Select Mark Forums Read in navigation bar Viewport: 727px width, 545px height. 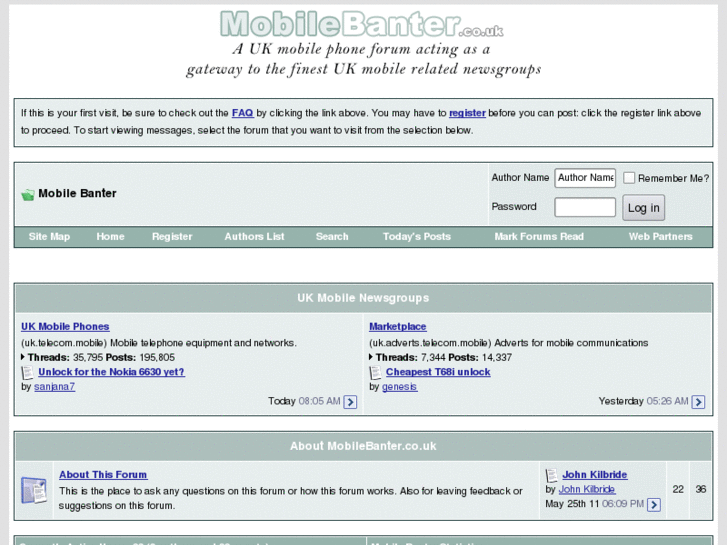click(539, 237)
